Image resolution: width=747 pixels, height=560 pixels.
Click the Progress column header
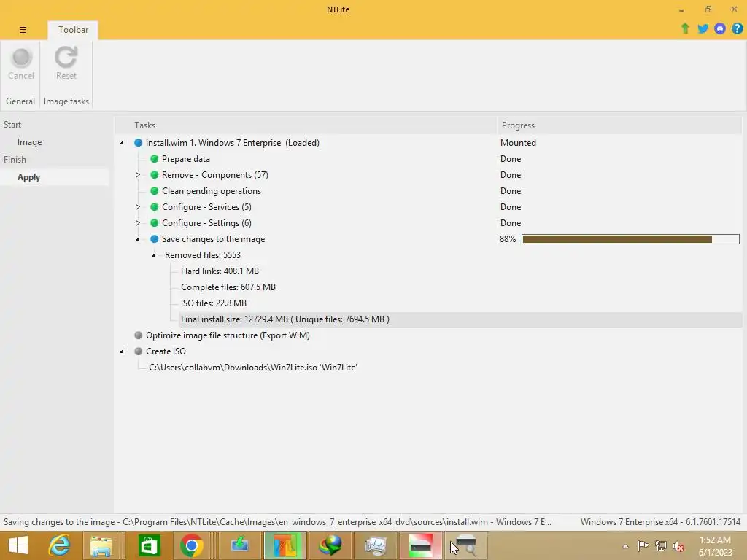pyautogui.click(x=619, y=125)
